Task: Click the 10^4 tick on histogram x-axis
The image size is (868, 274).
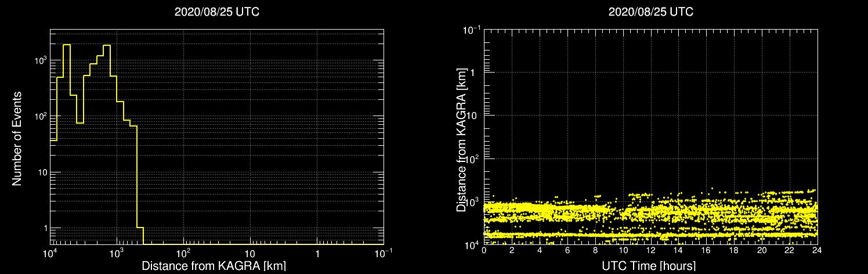Action: click(x=50, y=253)
